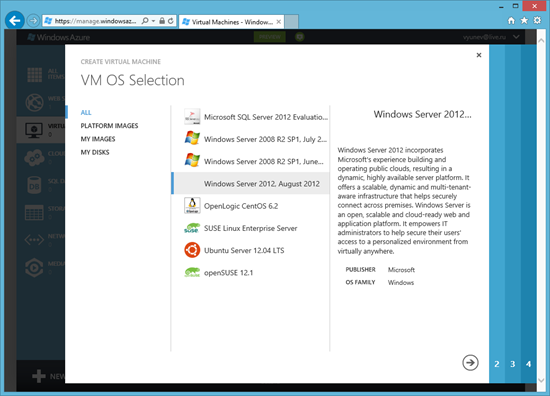Jump to wizard step 4
The width and height of the screenshot is (550, 396).
tap(529, 364)
